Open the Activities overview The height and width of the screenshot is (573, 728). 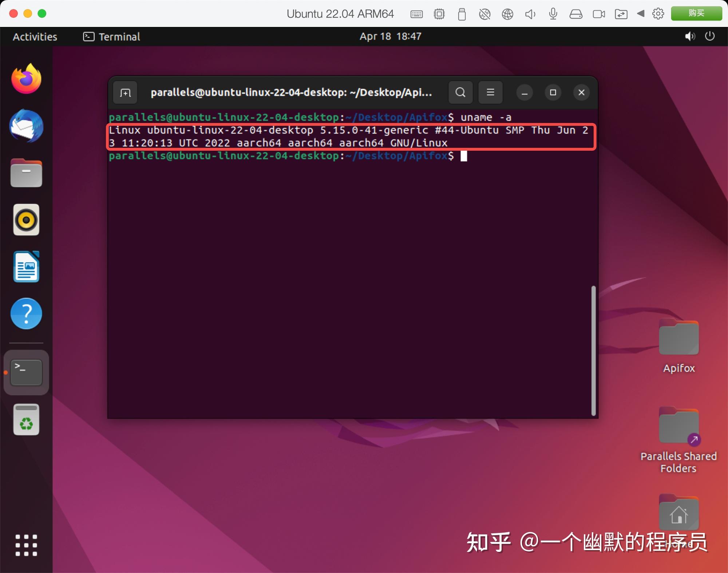(x=35, y=36)
